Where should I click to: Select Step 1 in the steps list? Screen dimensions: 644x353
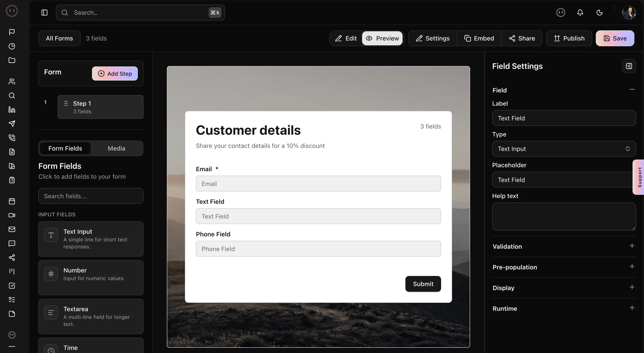(x=101, y=107)
